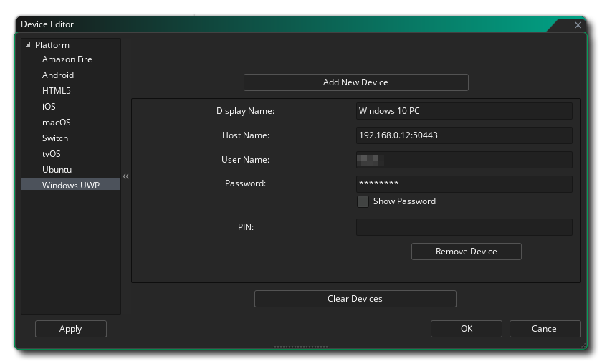Select Android in platform list

pos(58,75)
